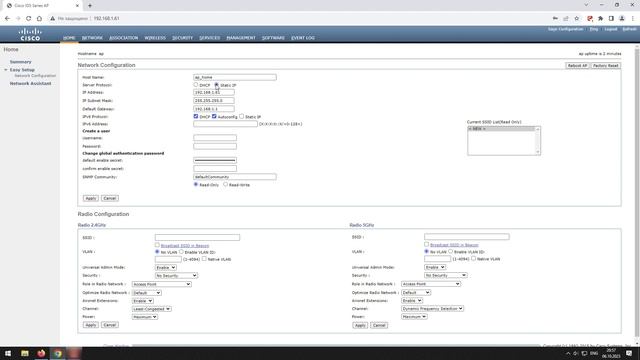
Task: Open 2.4GHz Channel Least-Congested dropdown
Action: [x=151, y=309]
